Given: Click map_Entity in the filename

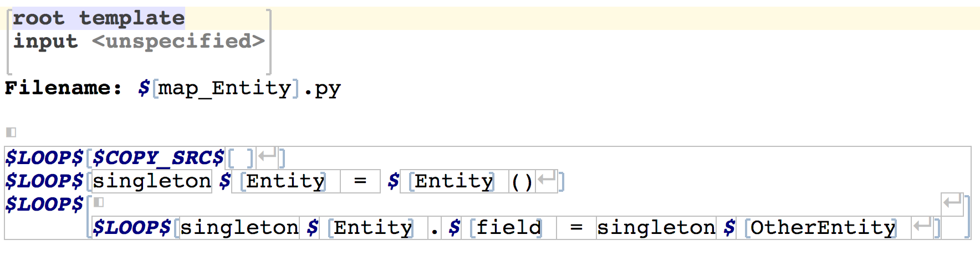Looking at the screenshot, I should tap(225, 88).
